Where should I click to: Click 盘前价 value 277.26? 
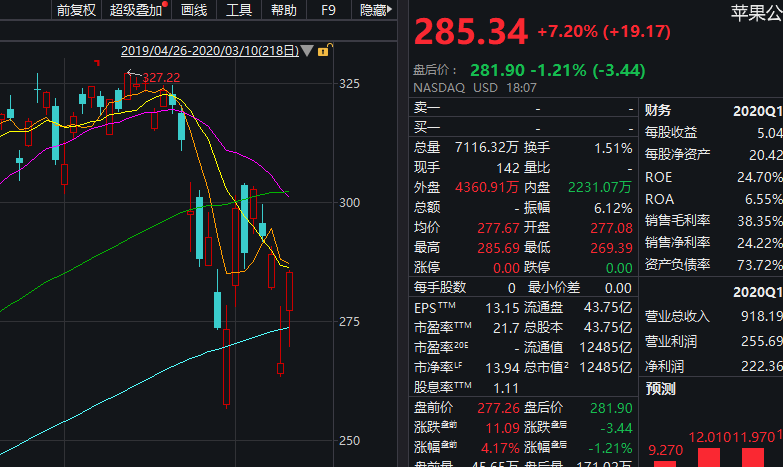[x=498, y=408]
